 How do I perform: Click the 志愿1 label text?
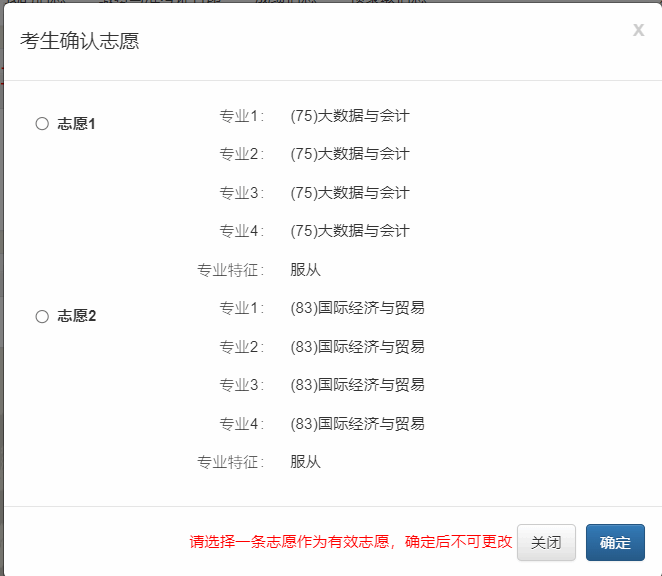[x=77, y=124]
